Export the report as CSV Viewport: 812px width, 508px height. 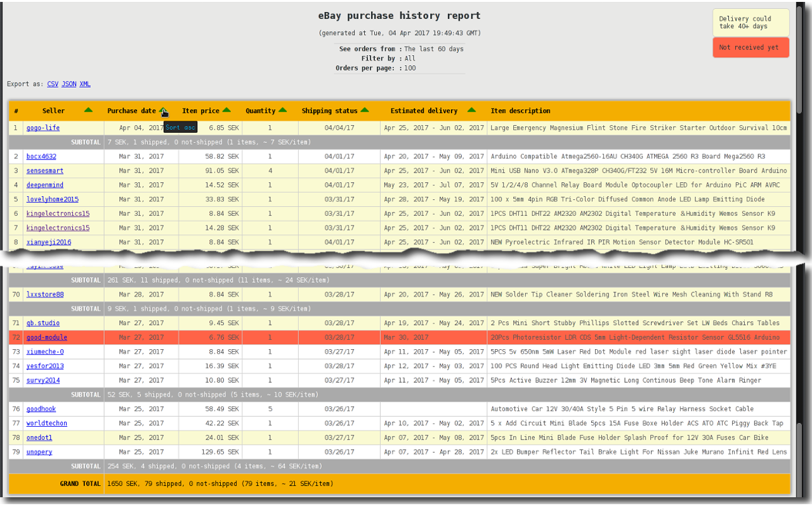tap(53, 84)
